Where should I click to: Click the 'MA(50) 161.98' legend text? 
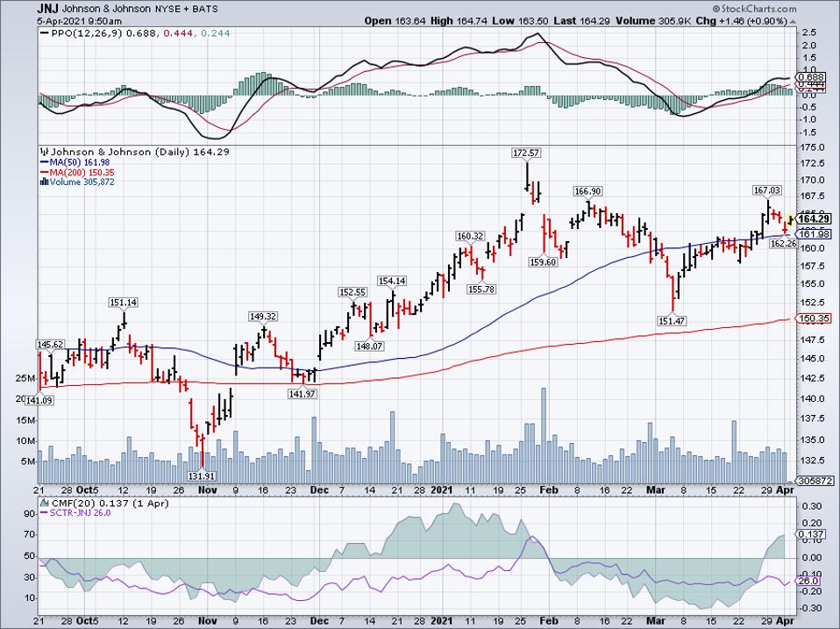pyautogui.click(x=79, y=162)
